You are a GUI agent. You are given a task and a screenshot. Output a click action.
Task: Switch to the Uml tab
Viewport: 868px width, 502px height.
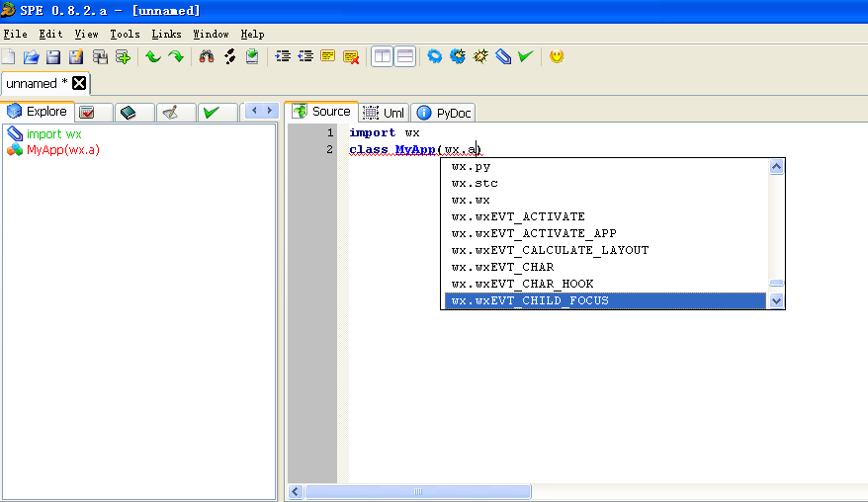pos(385,113)
